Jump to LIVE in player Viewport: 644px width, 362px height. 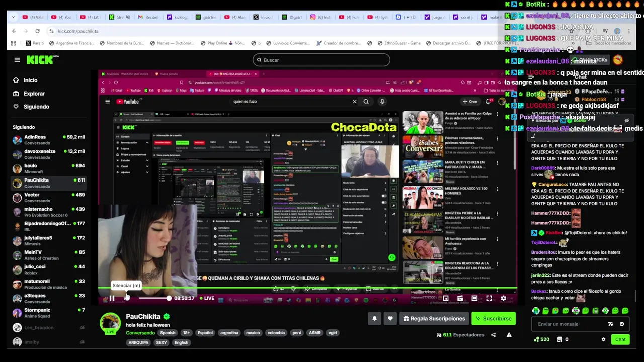(x=207, y=298)
